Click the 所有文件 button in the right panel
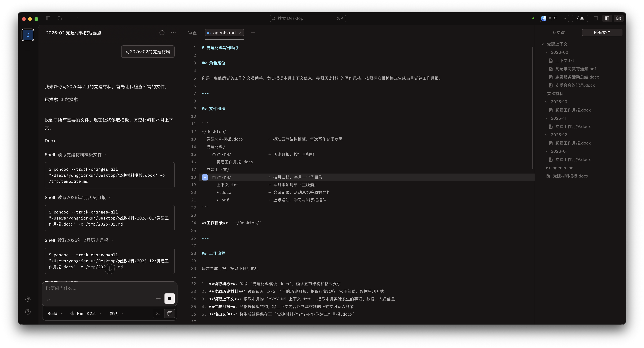The width and height of the screenshot is (644, 348). coord(602,32)
